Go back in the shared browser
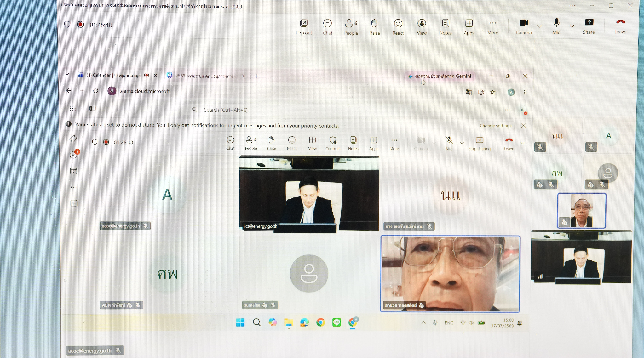Image resolution: width=644 pixels, height=358 pixels. pos(68,90)
